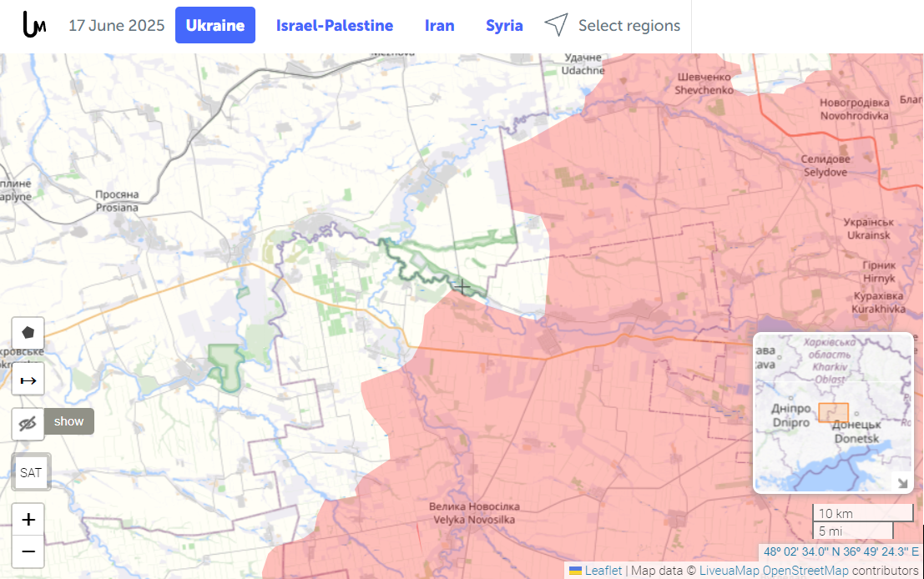The width and height of the screenshot is (924, 579).
Task: Open the OpenStreetMap attribution link
Action: tap(805, 570)
